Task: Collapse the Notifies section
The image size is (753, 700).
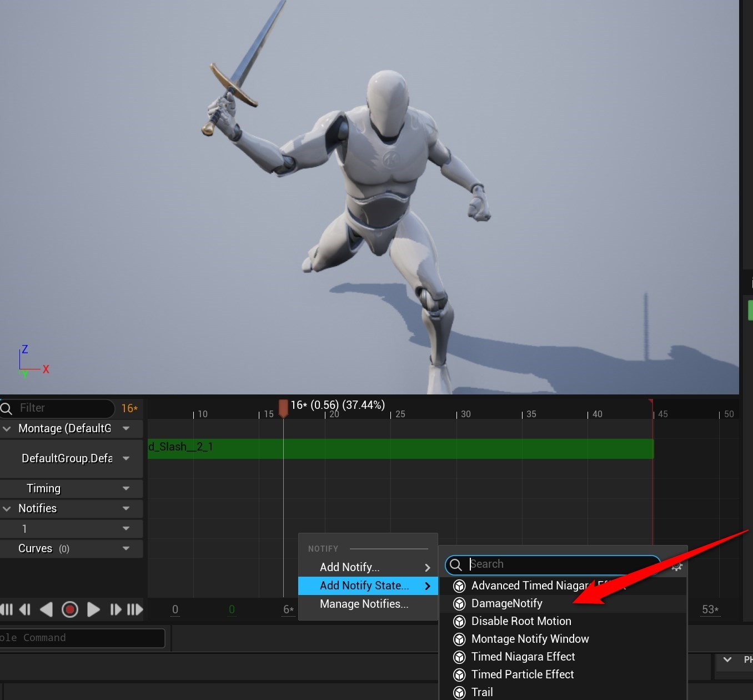Action: coord(7,508)
